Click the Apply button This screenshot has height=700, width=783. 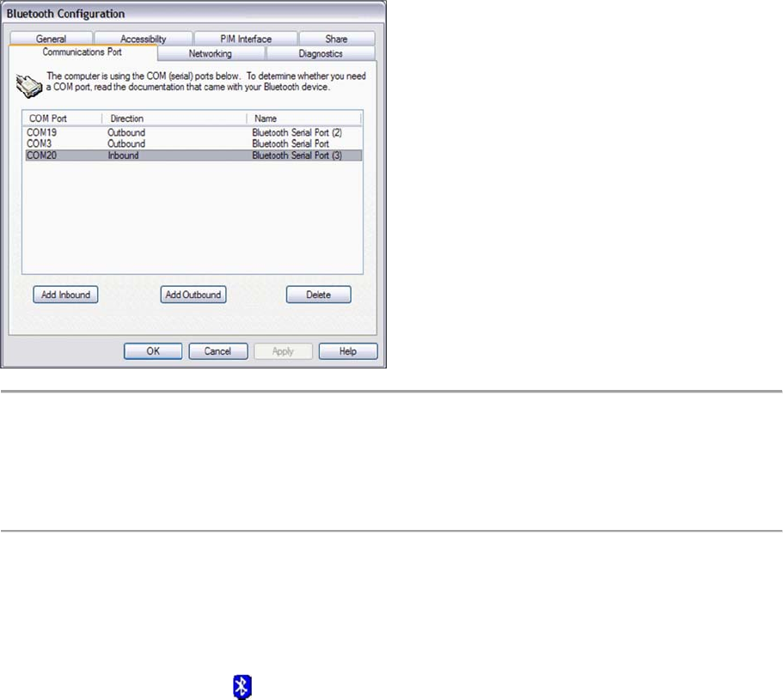tap(283, 351)
